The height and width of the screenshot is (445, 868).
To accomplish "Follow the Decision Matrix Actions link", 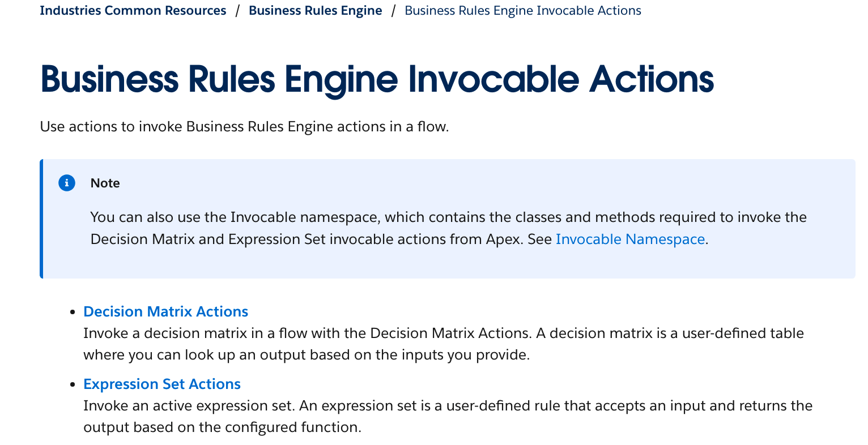I will (x=165, y=311).
